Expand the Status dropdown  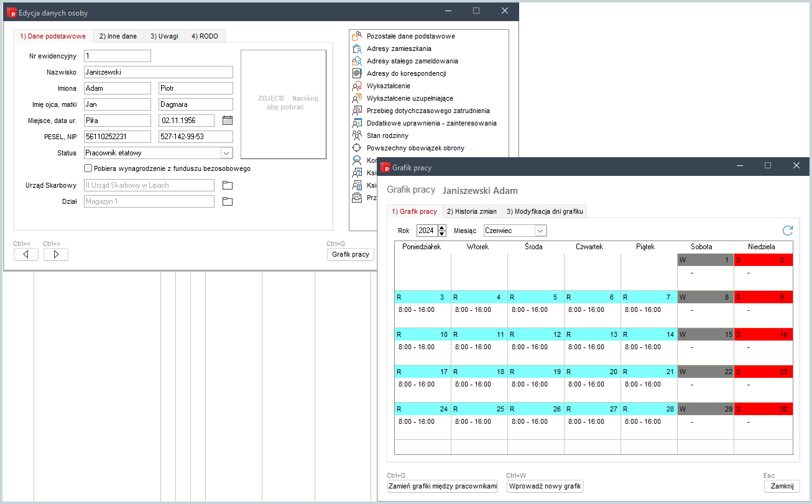(226, 153)
